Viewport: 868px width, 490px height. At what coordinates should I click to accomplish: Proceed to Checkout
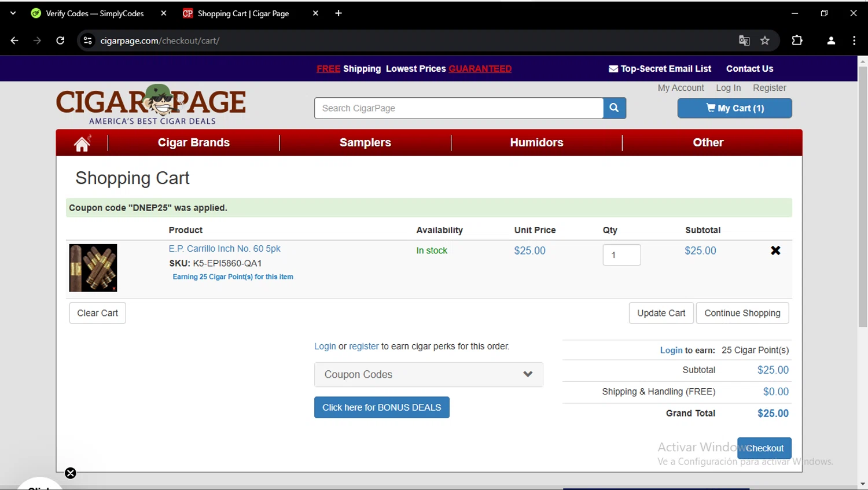click(764, 448)
